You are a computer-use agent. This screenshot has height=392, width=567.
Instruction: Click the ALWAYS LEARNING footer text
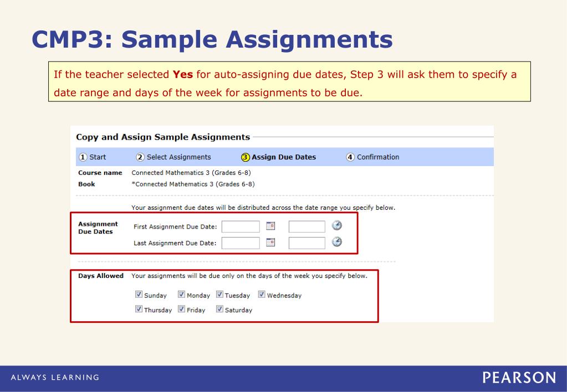click(x=55, y=378)
